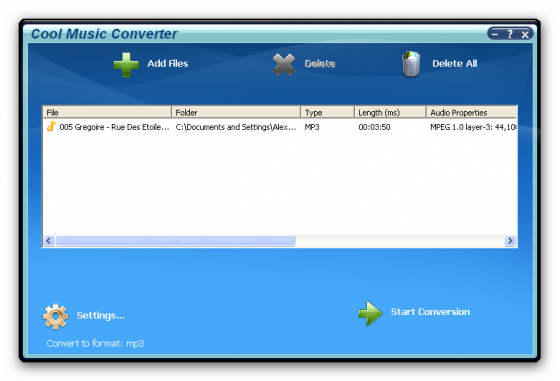Viewport: 560px width, 381px height.
Task: Click the right arrow of horizontal scrollbar
Action: pos(510,241)
